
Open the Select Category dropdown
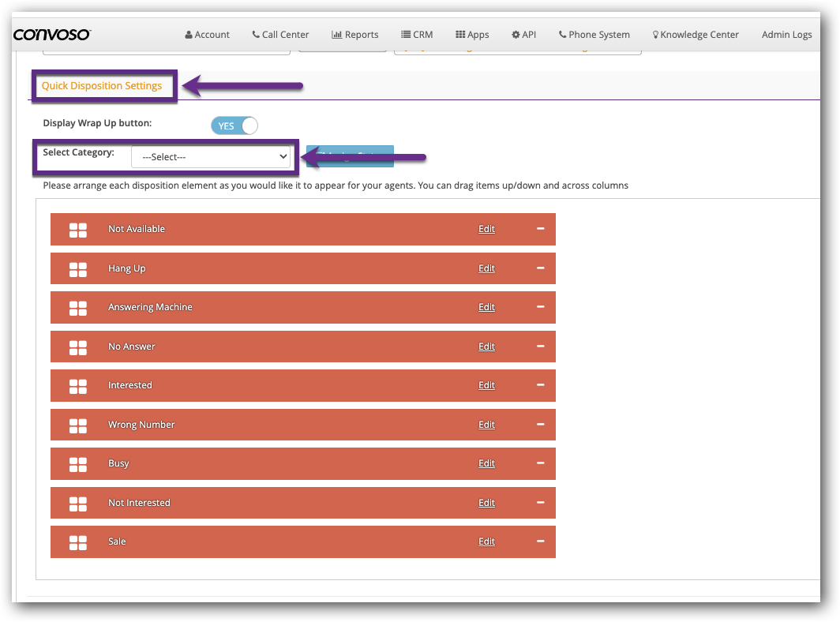tap(211, 157)
